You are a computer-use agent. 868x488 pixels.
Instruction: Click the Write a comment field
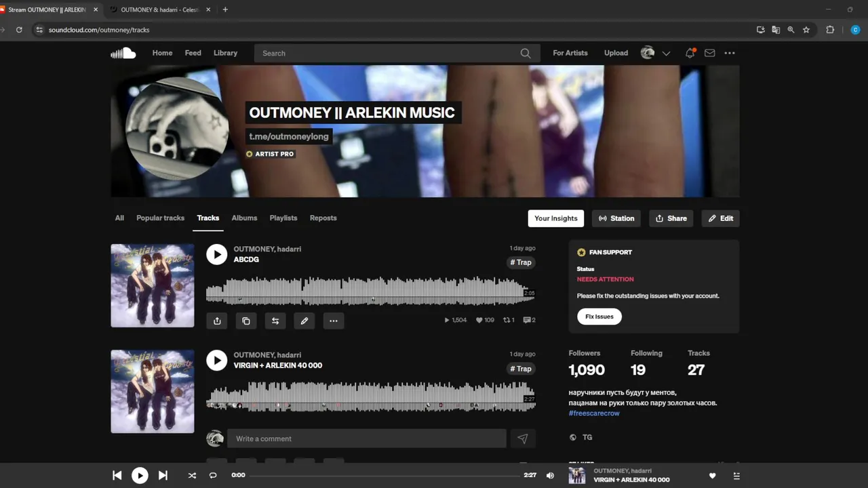coord(367,439)
